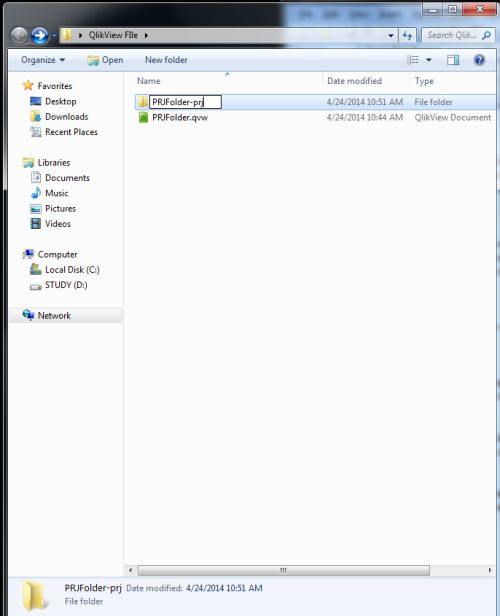Select the PRJFolder-prj folder icon

pyautogui.click(x=143, y=102)
